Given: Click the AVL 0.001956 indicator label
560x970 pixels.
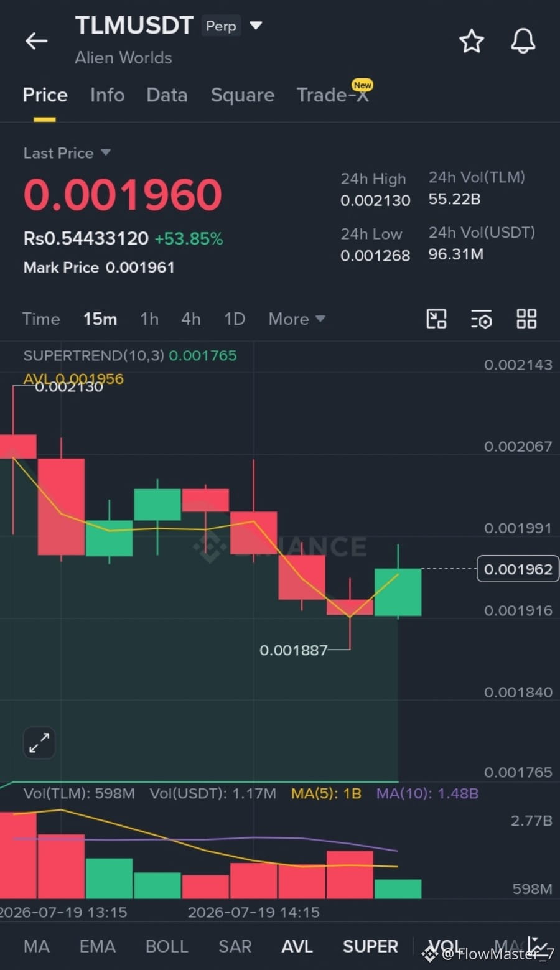Looking at the screenshot, I should [x=73, y=378].
